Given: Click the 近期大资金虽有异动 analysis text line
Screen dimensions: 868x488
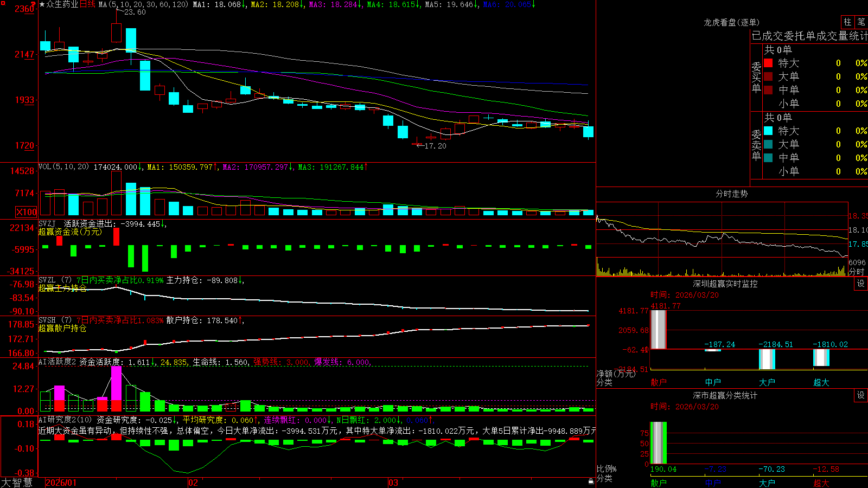Looking at the screenshot, I should pos(317,431).
